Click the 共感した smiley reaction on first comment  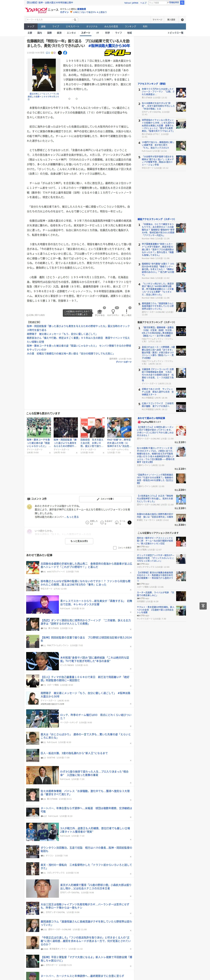pos(92,522)
